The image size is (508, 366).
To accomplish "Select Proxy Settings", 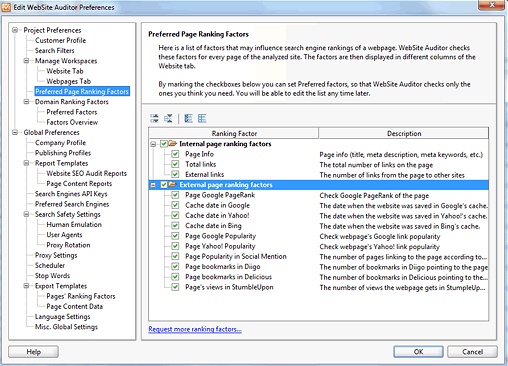I will [56, 255].
